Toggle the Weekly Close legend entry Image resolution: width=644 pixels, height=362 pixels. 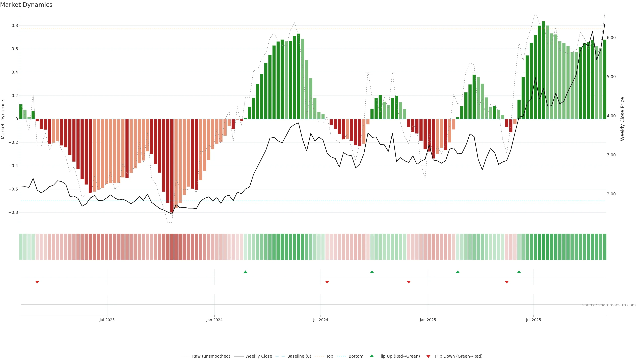258,356
